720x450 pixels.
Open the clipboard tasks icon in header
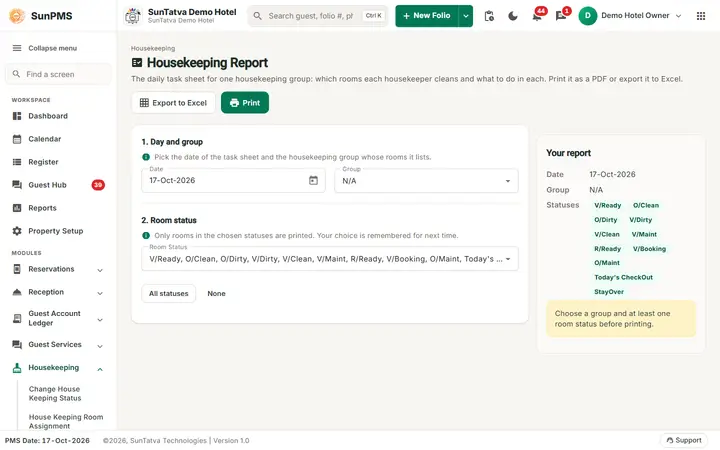pyautogui.click(x=489, y=16)
